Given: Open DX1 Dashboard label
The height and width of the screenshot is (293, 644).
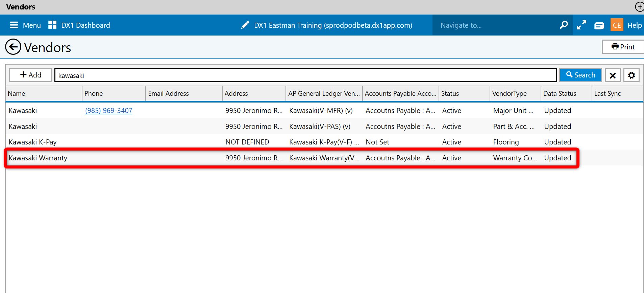Looking at the screenshot, I should coord(85,25).
